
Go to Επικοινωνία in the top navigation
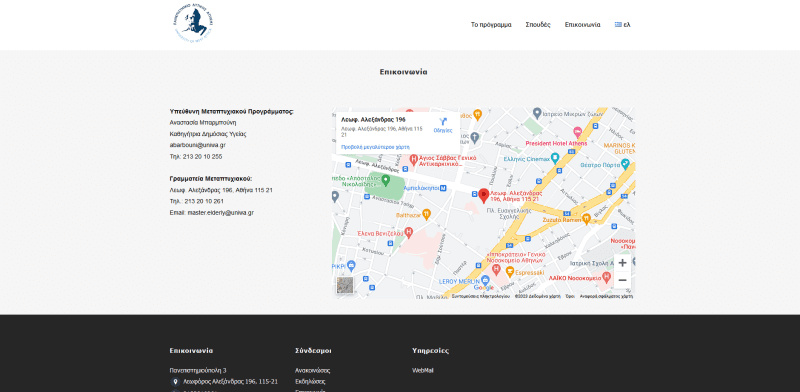(582, 24)
